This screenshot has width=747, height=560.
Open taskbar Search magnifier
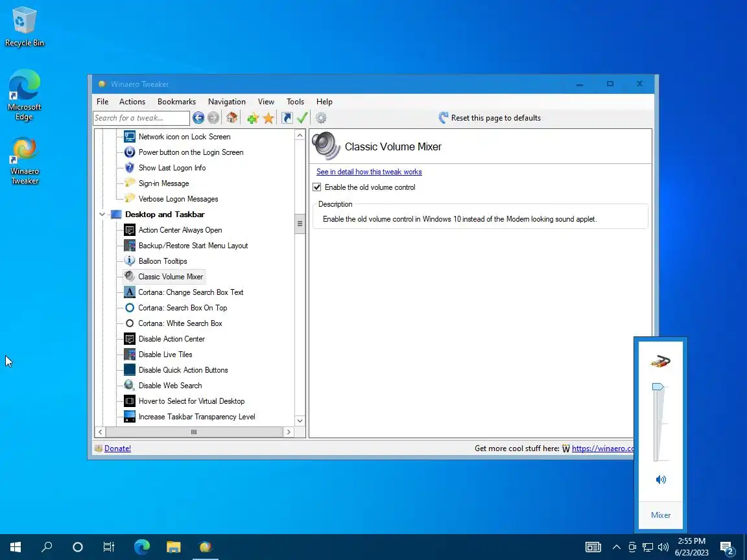click(x=47, y=547)
